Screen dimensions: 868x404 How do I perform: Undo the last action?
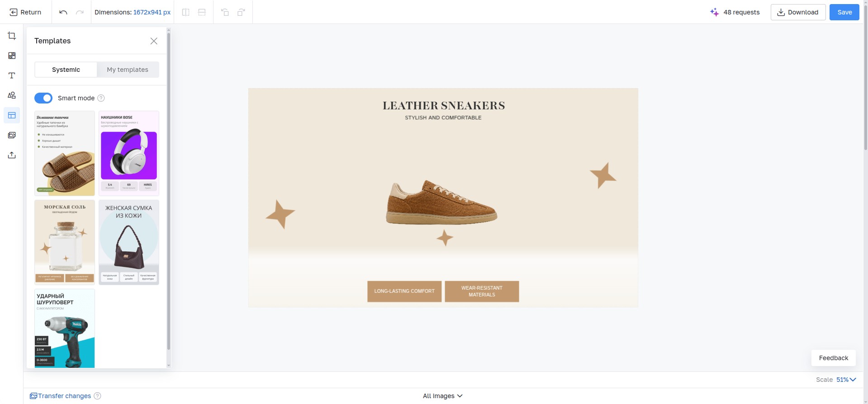click(x=63, y=12)
